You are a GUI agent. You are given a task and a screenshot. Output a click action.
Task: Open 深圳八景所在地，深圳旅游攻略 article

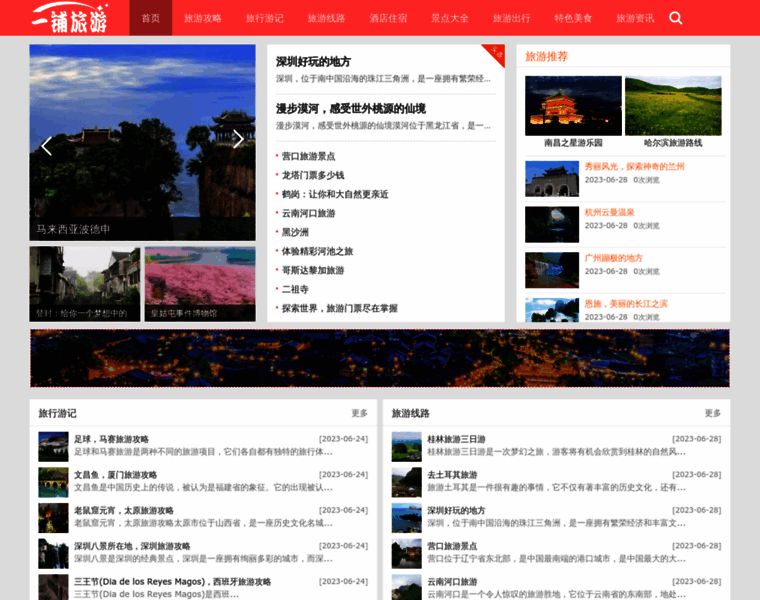pyautogui.click(x=132, y=546)
